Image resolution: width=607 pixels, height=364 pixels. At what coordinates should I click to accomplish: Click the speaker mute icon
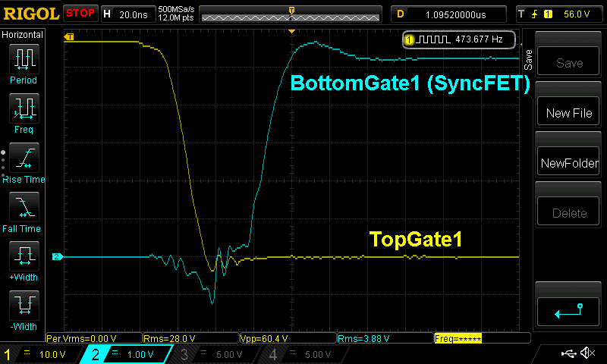[x=587, y=353]
